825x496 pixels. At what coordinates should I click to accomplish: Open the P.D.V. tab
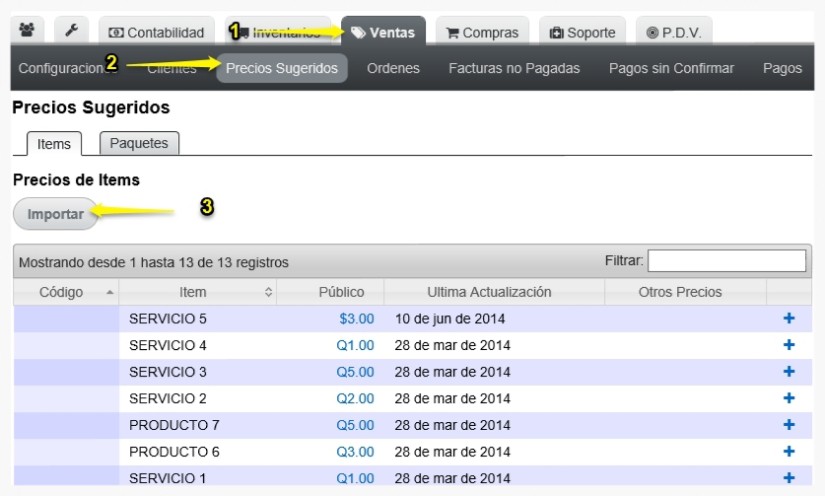pyautogui.click(x=674, y=32)
